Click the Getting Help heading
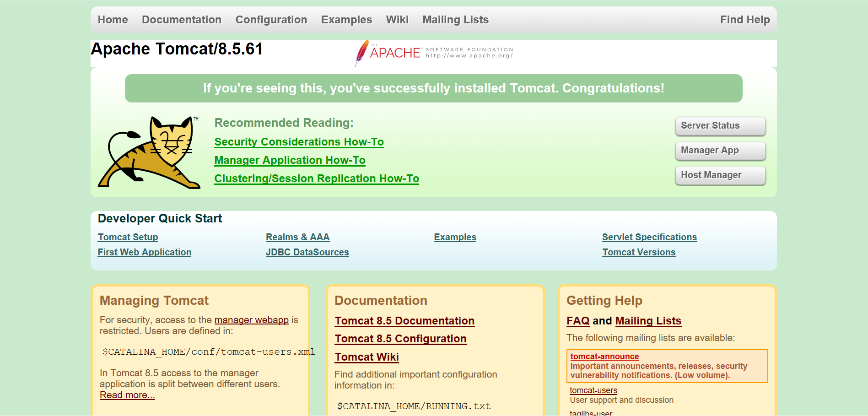868x416 pixels. click(604, 300)
